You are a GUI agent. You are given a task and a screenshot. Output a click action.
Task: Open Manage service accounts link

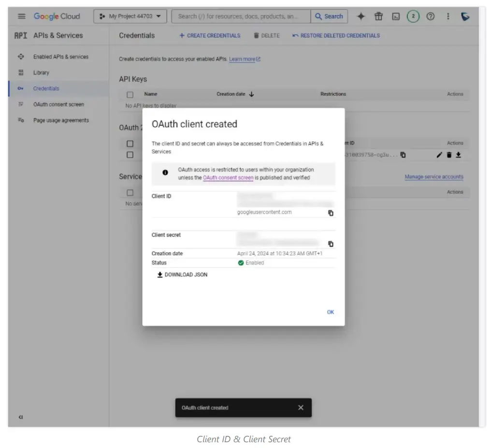[x=433, y=177]
